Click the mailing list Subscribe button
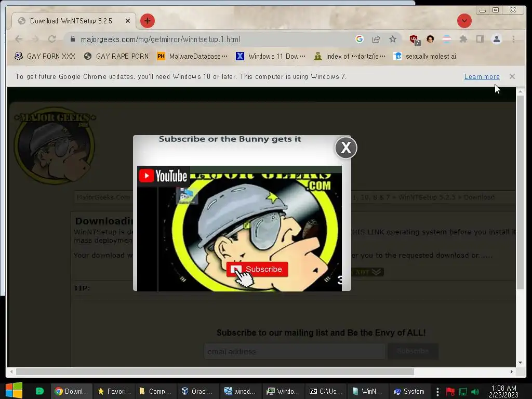Screen dimensions: 532x399 click(413, 351)
